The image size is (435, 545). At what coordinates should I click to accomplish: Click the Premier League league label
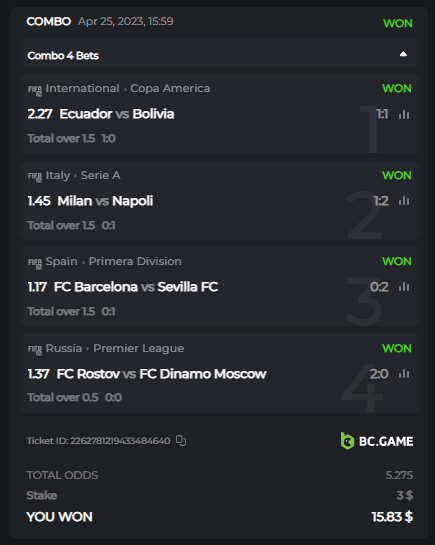tap(139, 348)
